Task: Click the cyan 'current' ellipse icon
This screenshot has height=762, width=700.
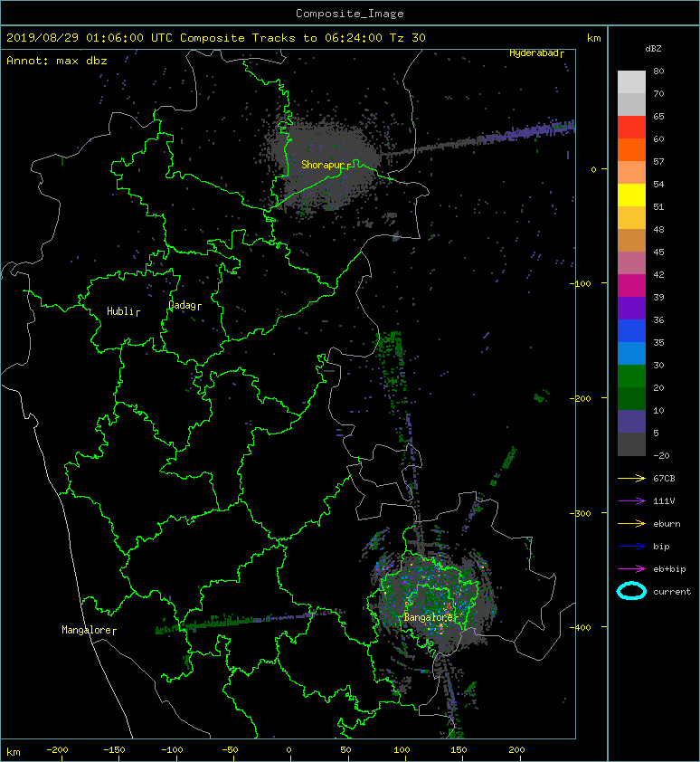Action: coord(631,592)
